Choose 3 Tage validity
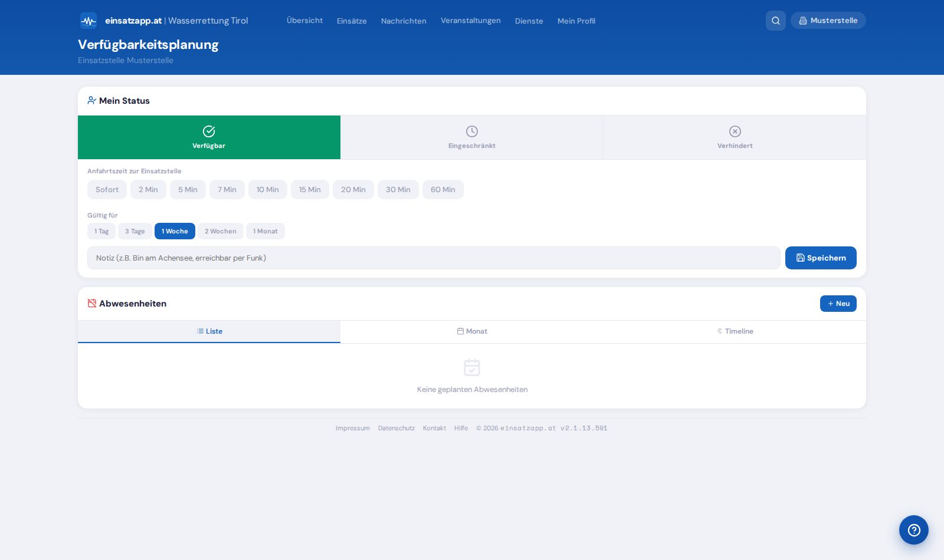This screenshot has height=560, width=944. 135,231
